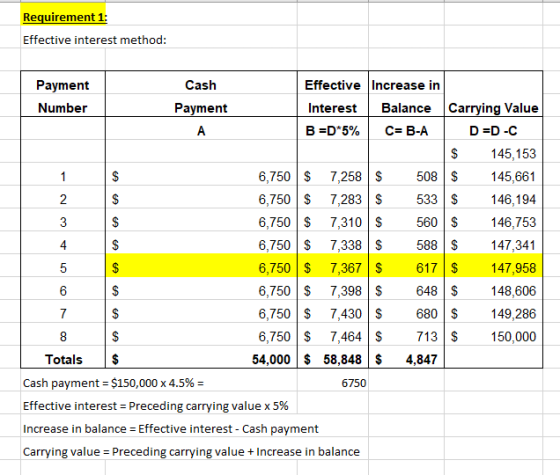
Task: Select the 'Requirement 1:' heading cell
Action: 63,14
